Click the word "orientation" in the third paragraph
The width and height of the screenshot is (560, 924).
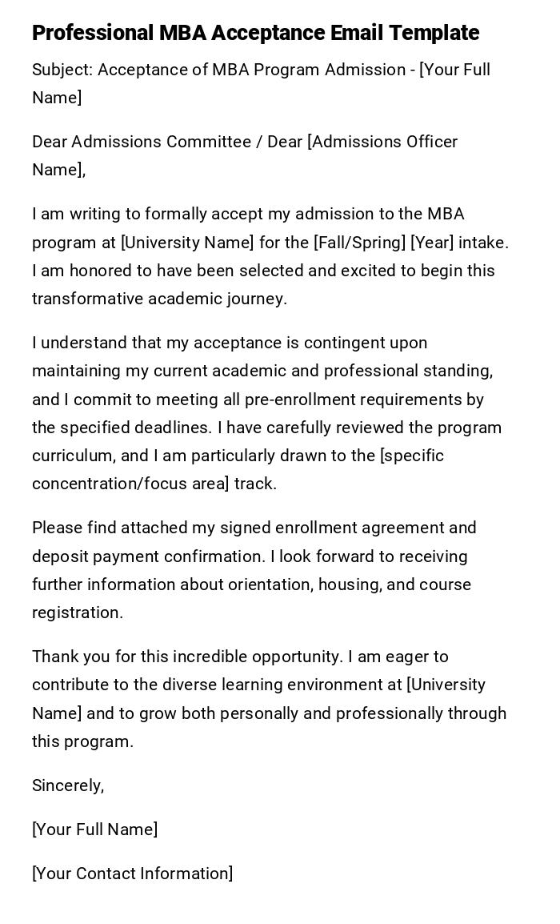pyautogui.click(x=269, y=585)
